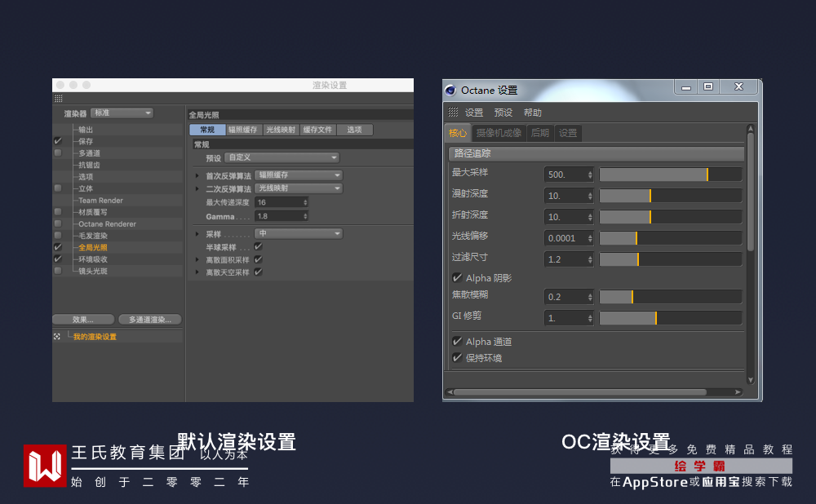The image size is (816, 504).
Task: Click the 最大传递深度 spinner arrows
Action: (x=305, y=202)
